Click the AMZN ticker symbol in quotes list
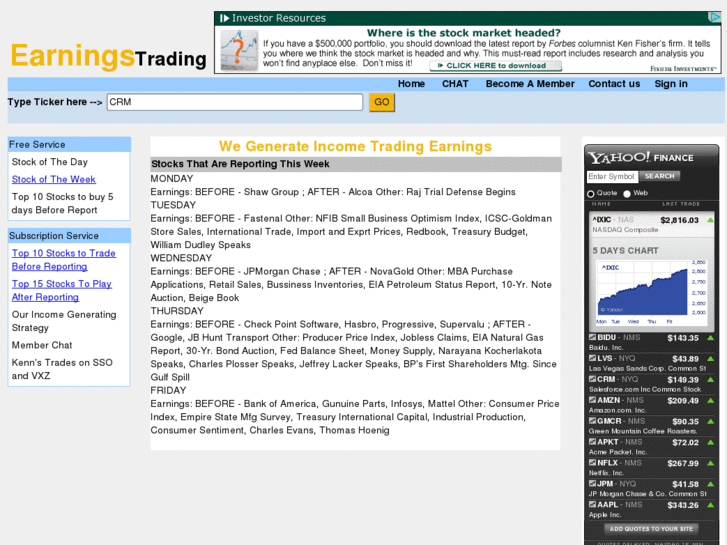Image resolution: width=727 pixels, height=545 pixels. click(x=608, y=400)
